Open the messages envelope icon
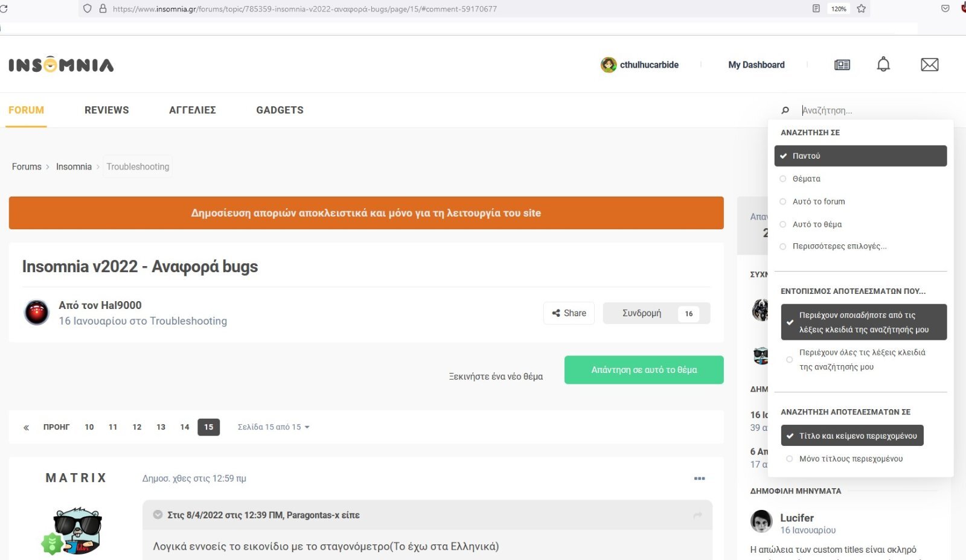Screen dimensions: 966x560 [x=930, y=65]
